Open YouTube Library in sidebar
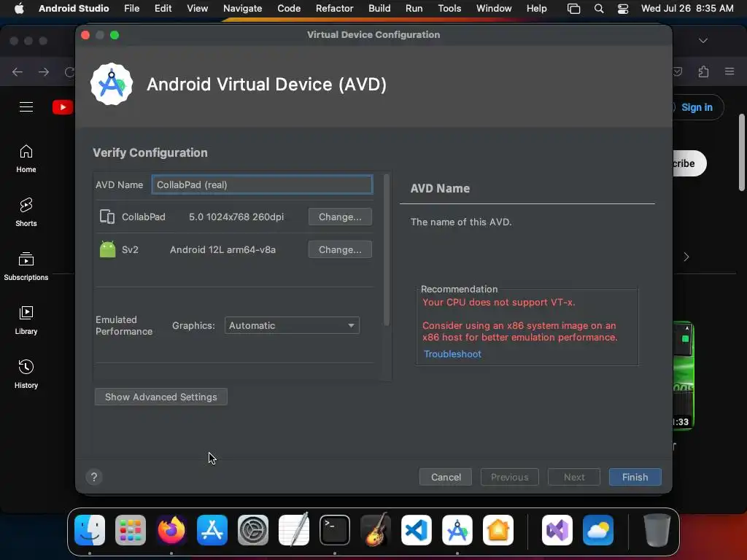 coord(26,321)
